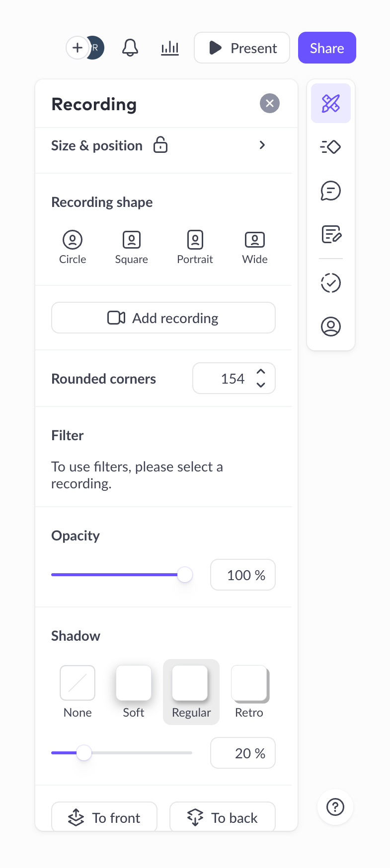
Task: Click the Opacity slider handle
Action: 185,574
